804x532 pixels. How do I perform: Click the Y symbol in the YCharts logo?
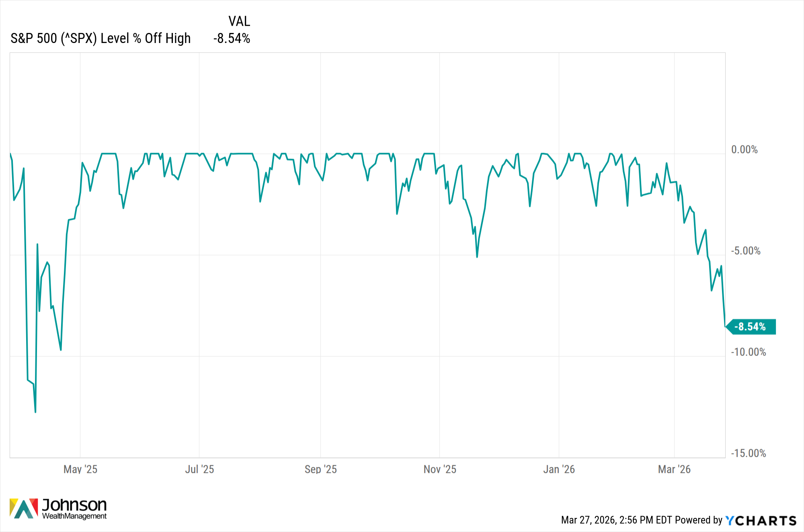click(x=730, y=521)
